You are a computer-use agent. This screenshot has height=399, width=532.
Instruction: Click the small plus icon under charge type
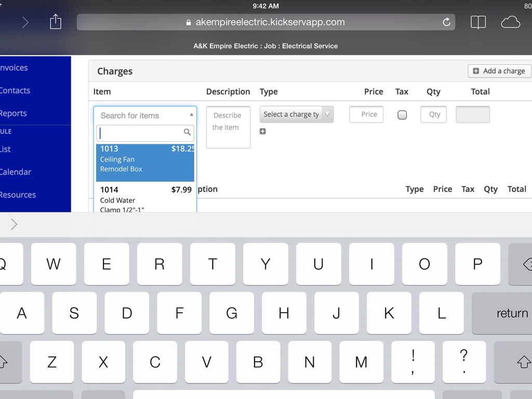coord(263,131)
